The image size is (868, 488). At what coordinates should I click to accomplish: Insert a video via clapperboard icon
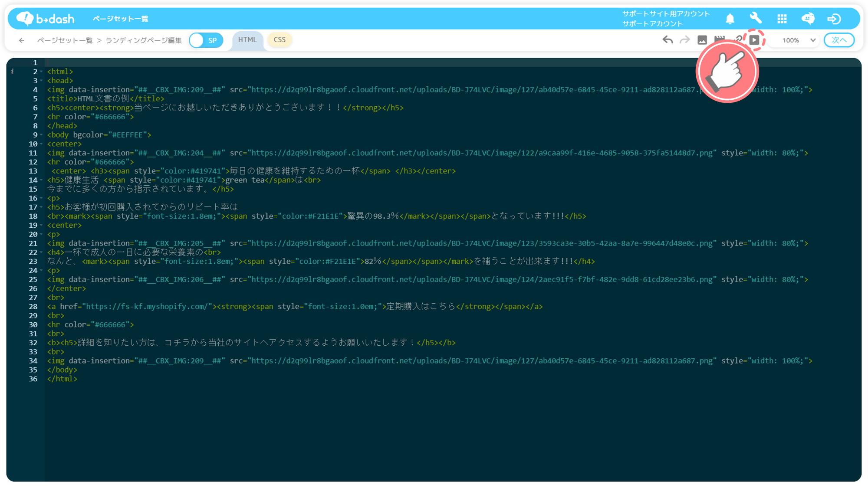(719, 39)
